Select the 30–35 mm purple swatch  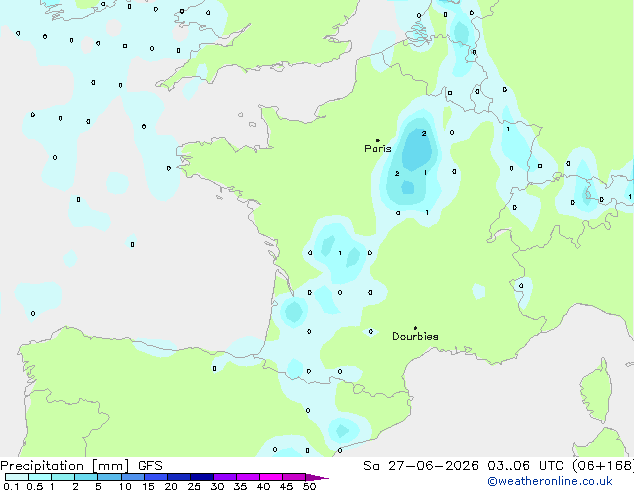pos(224,477)
